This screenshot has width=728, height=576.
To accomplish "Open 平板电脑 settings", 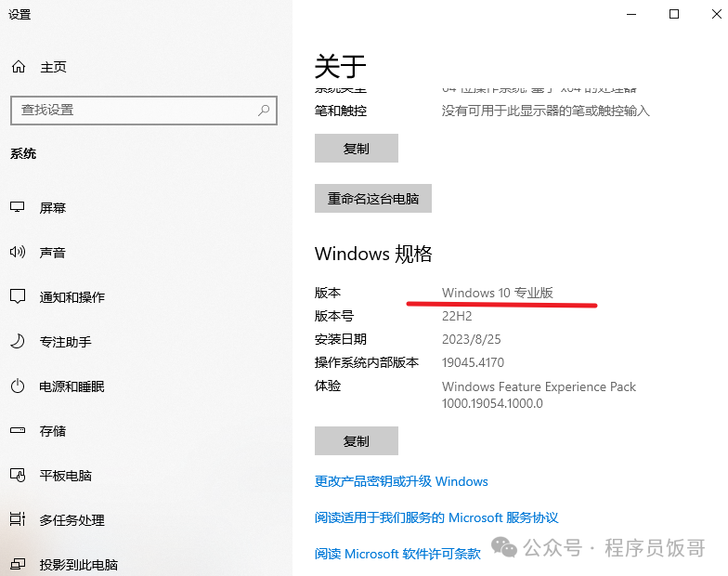I will tap(65, 476).
